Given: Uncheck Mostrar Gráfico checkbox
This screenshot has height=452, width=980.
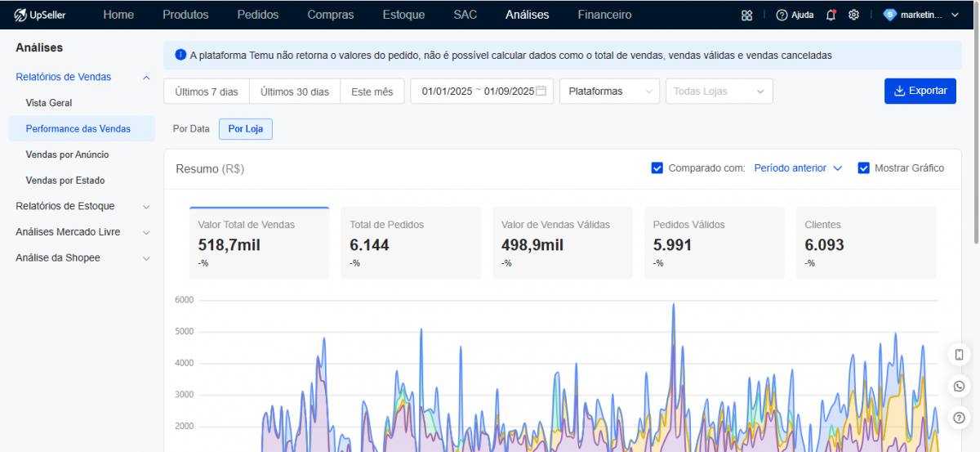Looking at the screenshot, I should click(864, 168).
